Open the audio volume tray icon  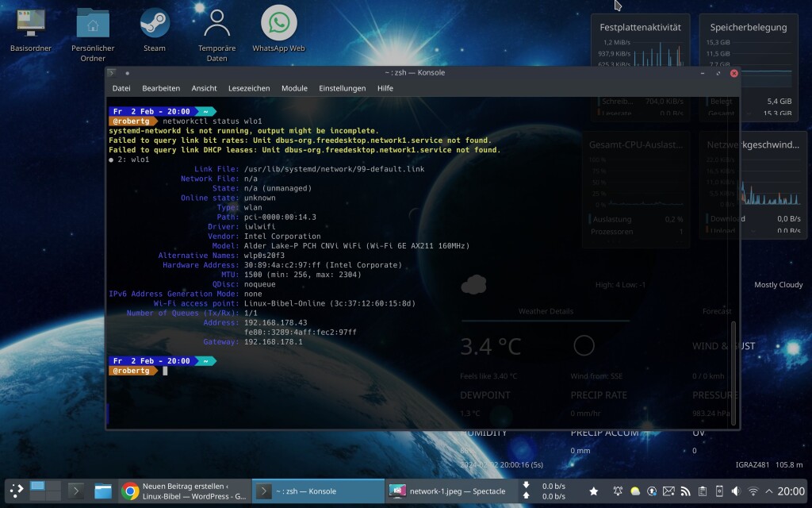[x=736, y=491]
